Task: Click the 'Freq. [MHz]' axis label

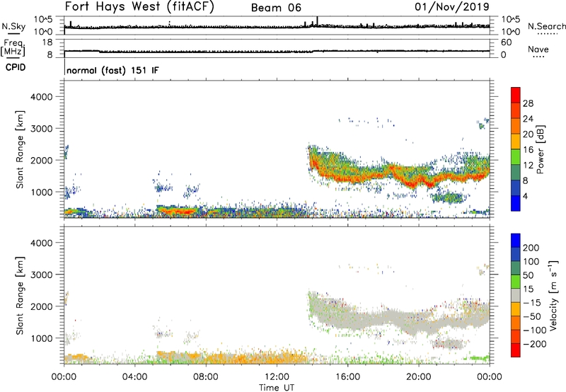Action: point(13,48)
